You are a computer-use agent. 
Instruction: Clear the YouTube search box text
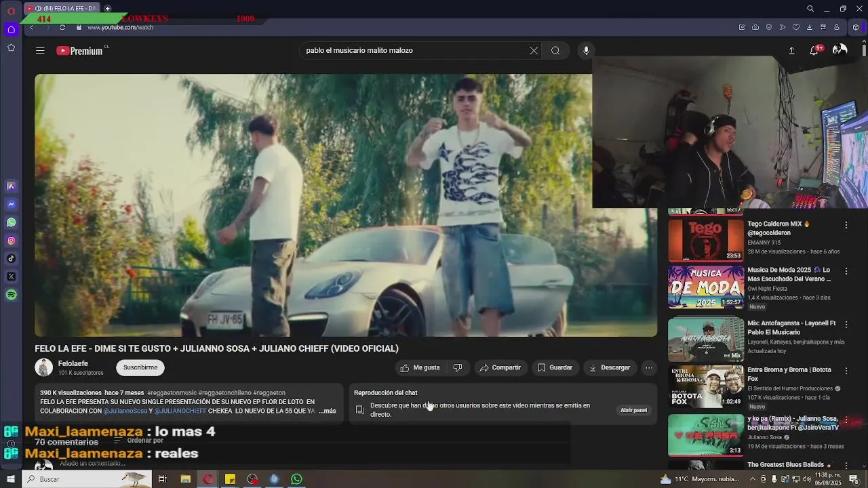coord(534,50)
